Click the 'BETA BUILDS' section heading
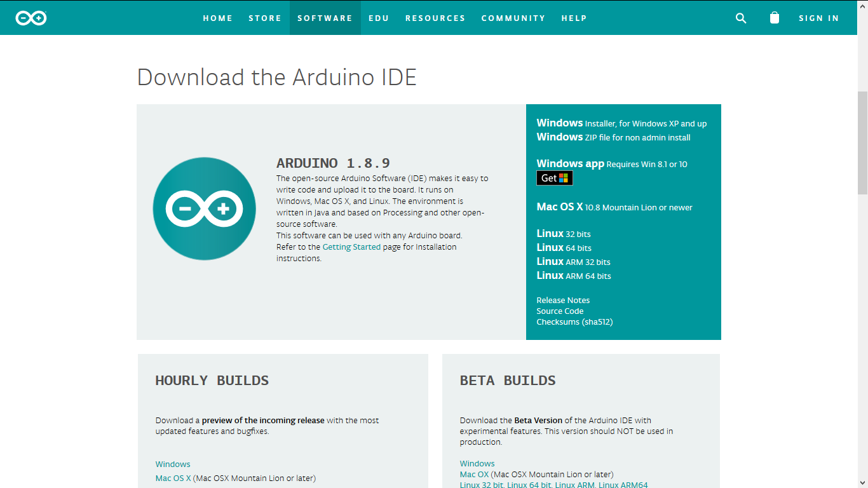This screenshot has width=868, height=488. (508, 380)
